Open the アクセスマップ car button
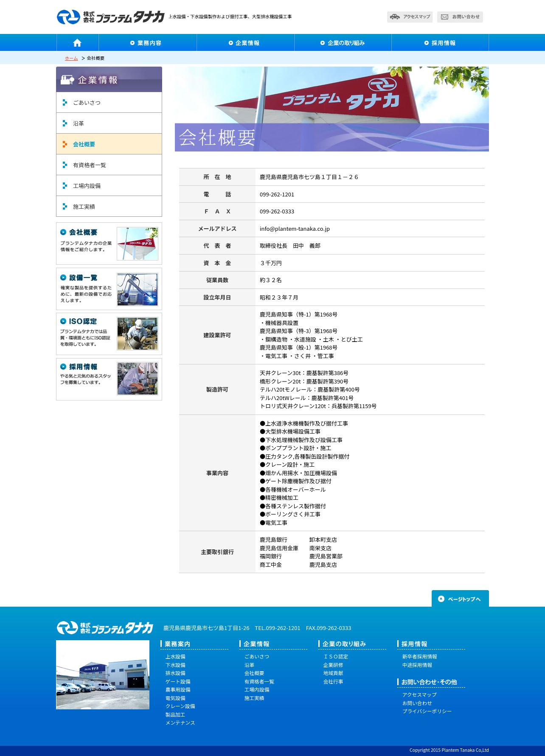Image resolution: width=545 pixels, height=756 pixels. coord(410,17)
